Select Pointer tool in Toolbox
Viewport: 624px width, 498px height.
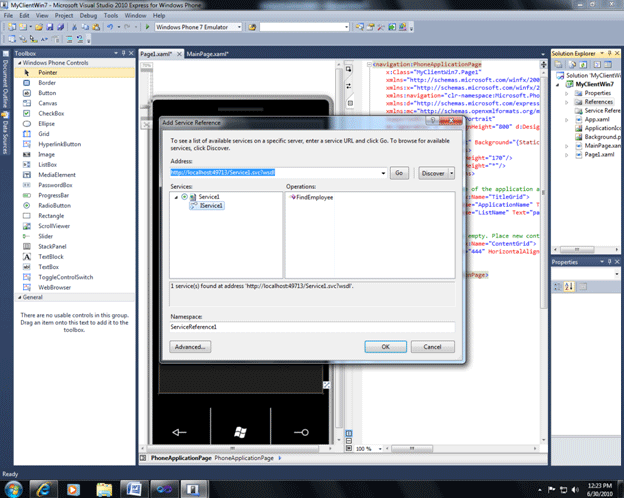(75, 72)
